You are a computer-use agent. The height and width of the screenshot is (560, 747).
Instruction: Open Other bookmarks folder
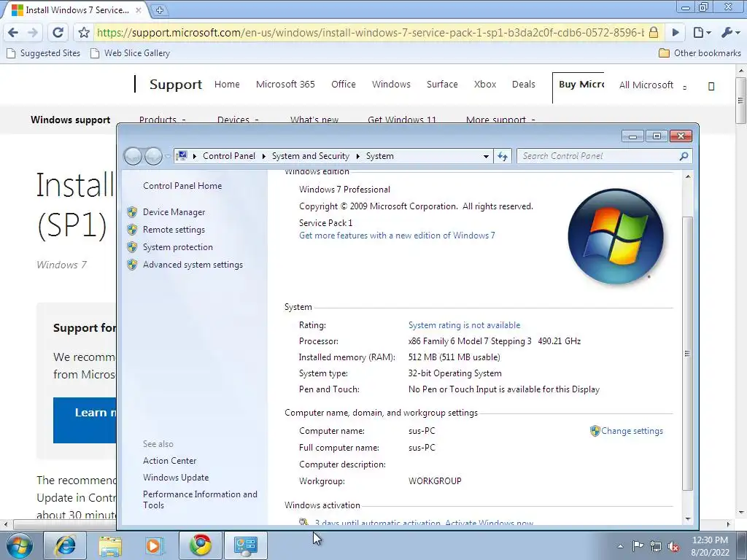click(700, 52)
